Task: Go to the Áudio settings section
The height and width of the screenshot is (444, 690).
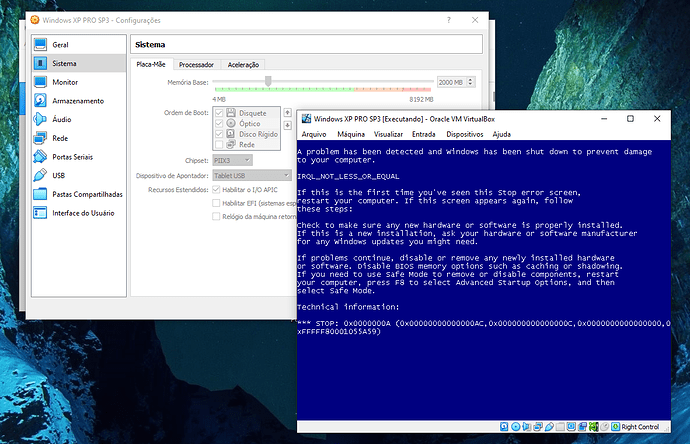Action: click(x=61, y=120)
